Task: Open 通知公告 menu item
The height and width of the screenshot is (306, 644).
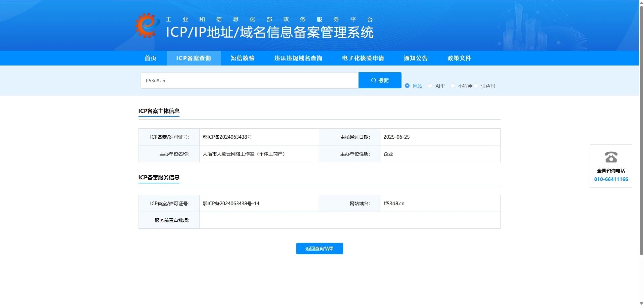Action: 416,58
